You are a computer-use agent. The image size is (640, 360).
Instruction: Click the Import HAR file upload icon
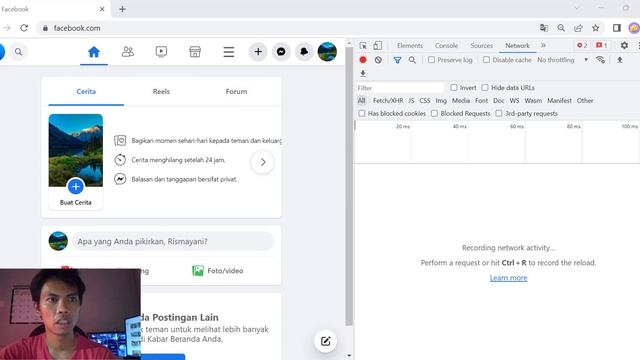pos(620,60)
